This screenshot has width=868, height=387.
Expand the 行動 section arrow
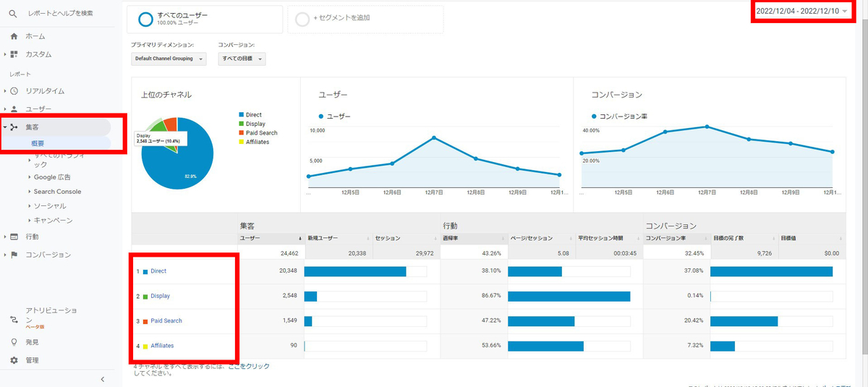pyautogui.click(x=4, y=237)
